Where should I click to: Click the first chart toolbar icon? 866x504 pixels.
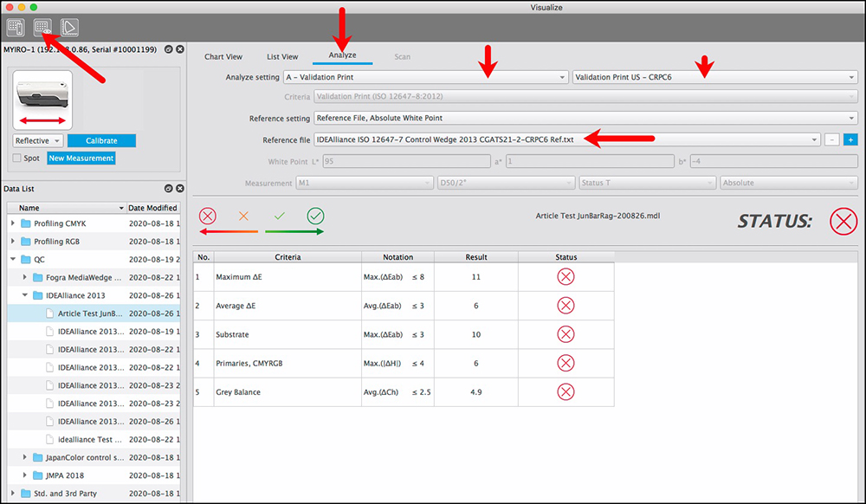(x=15, y=28)
